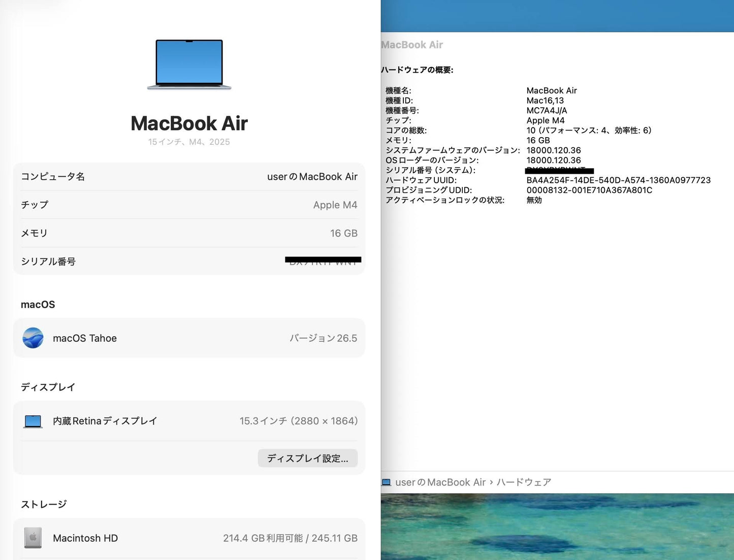
Task: Click the built-in Retina display laptop icon
Action: point(33,421)
